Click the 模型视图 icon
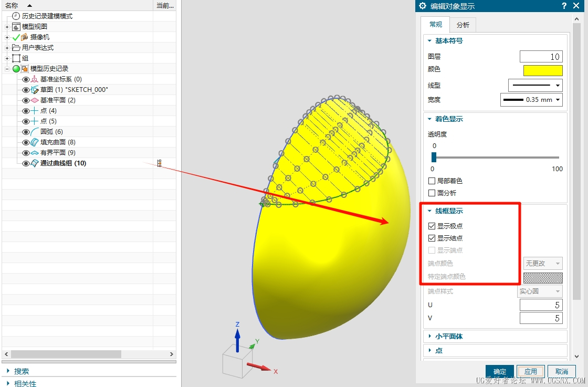 16,27
